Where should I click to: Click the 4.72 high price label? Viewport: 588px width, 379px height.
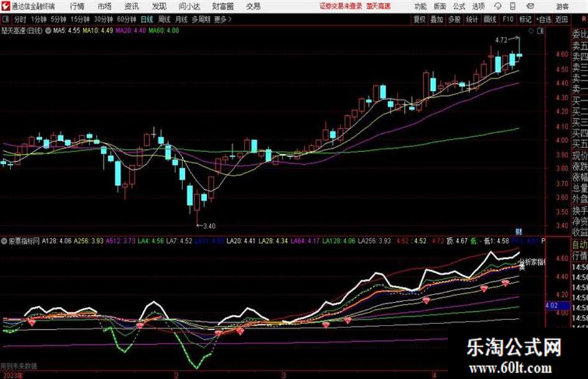coord(502,40)
